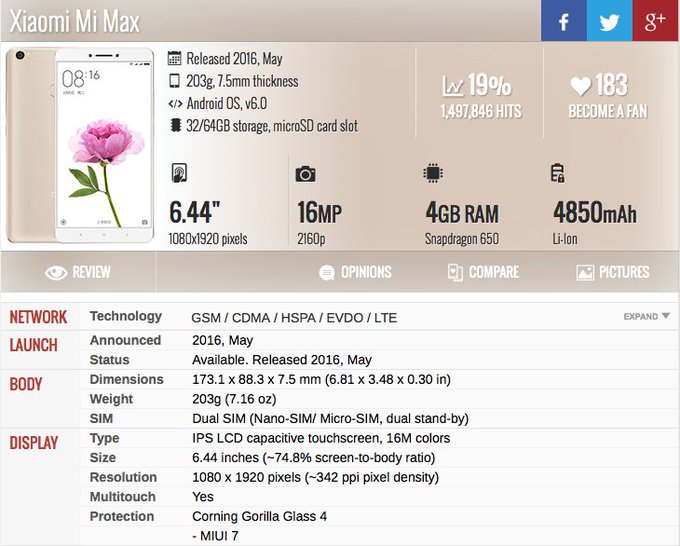Click the BODY category heading
Viewport: 680px width, 546px height.
26,384
